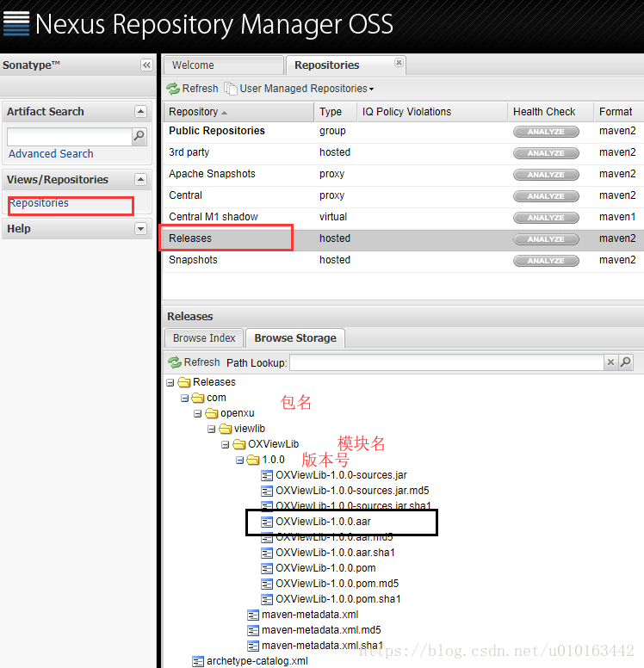The image size is (644, 668).
Task: Sort by Repository column header
Action: pos(238,112)
